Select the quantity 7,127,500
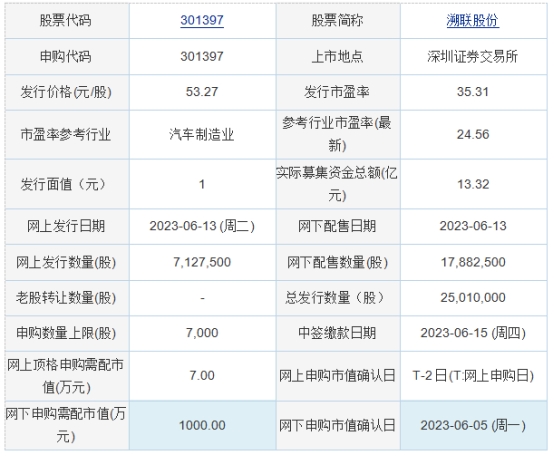Screen dimensions: 554x456 [x=202, y=262]
